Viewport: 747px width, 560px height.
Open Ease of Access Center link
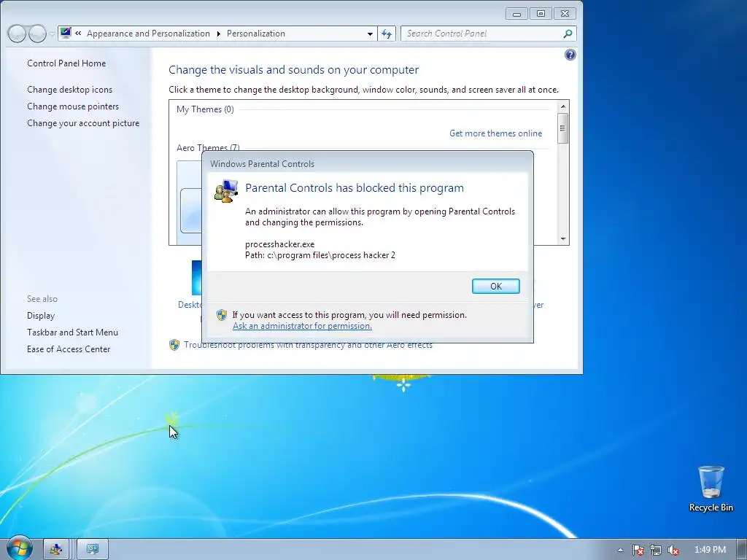(x=68, y=349)
